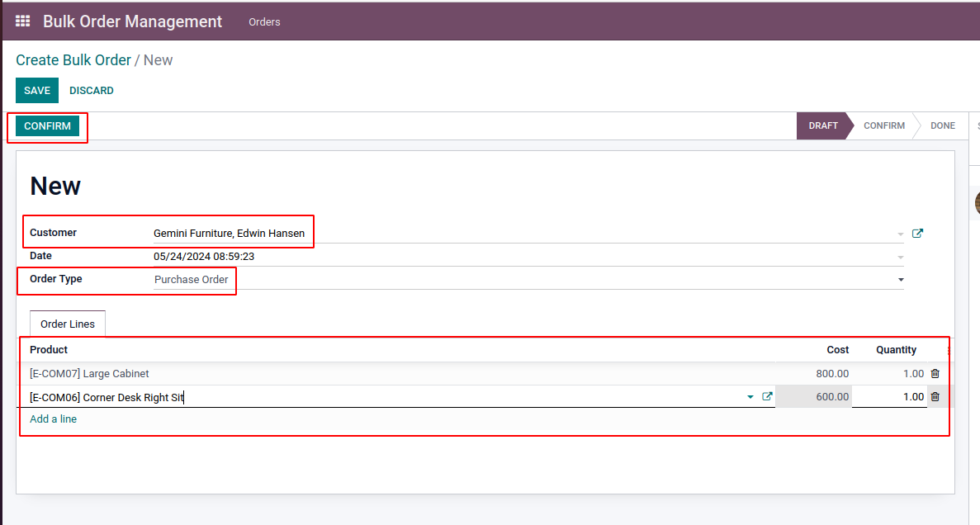The image size is (980, 525).
Task: Open external link for Corner Desk product
Action: click(768, 396)
